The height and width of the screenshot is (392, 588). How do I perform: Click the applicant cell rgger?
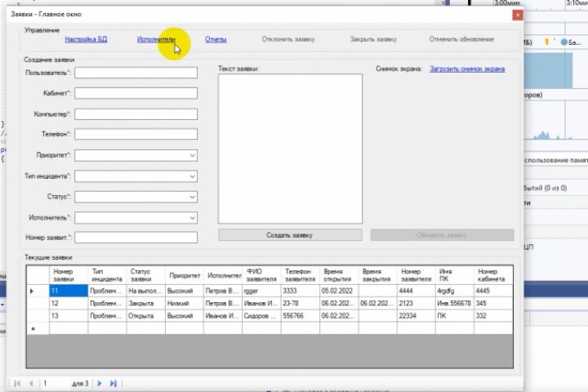tap(262, 291)
